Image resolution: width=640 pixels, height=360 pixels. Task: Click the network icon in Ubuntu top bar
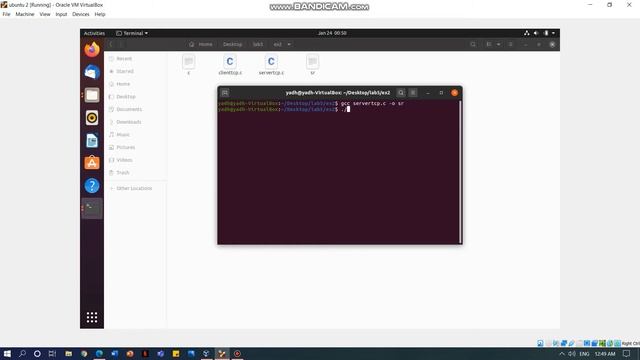(x=527, y=33)
